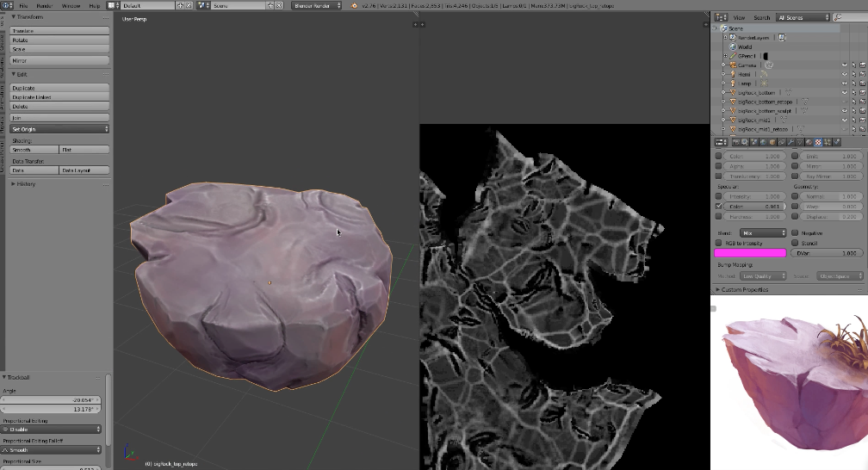This screenshot has height=470, width=868.
Task: Expand the RenderLayers item in Outliner
Action: click(725, 38)
